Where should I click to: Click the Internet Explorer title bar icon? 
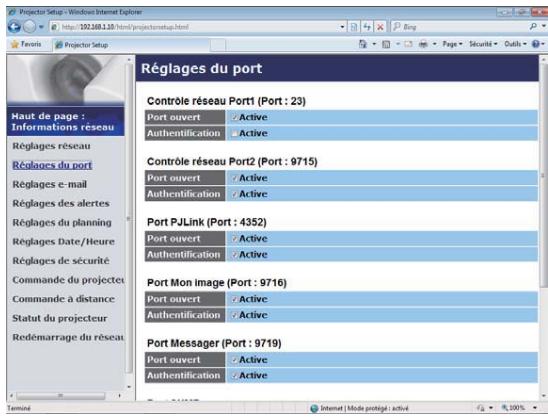pyautogui.click(x=12, y=12)
